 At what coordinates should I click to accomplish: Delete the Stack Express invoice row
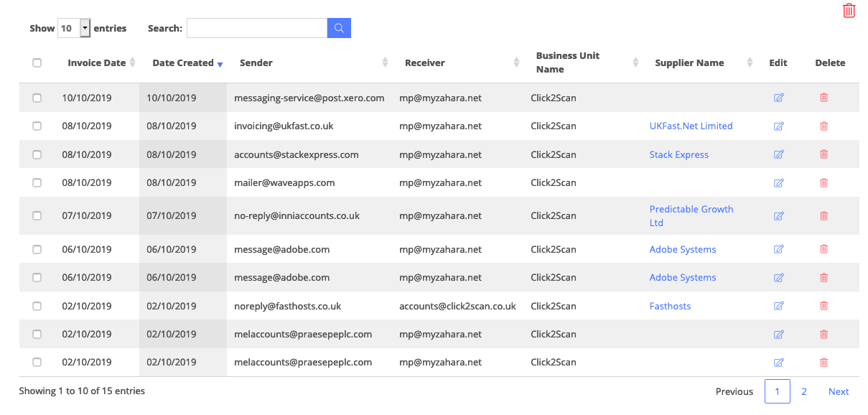pyautogui.click(x=823, y=154)
